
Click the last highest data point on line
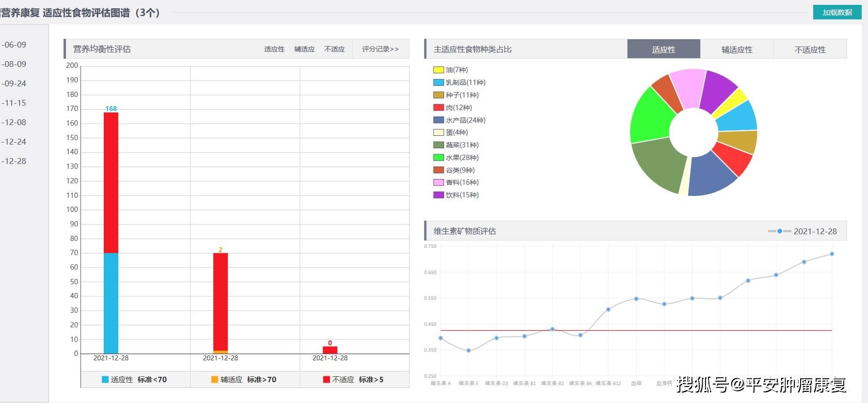(x=832, y=254)
